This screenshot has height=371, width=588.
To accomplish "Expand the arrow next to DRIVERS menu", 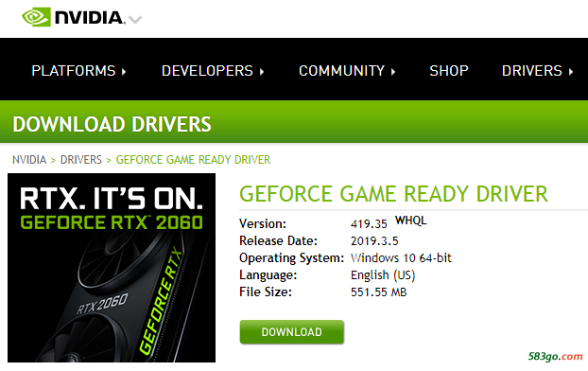I will click(571, 71).
